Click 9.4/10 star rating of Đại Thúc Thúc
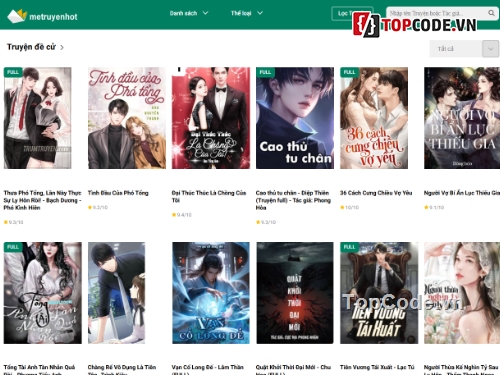The height and width of the screenshot is (375, 500). 182,215
